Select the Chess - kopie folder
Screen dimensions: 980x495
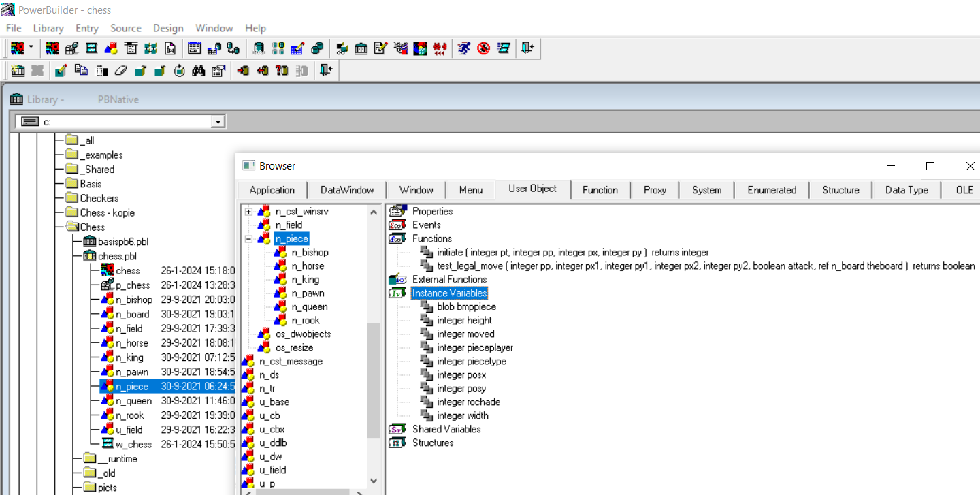[108, 212]
